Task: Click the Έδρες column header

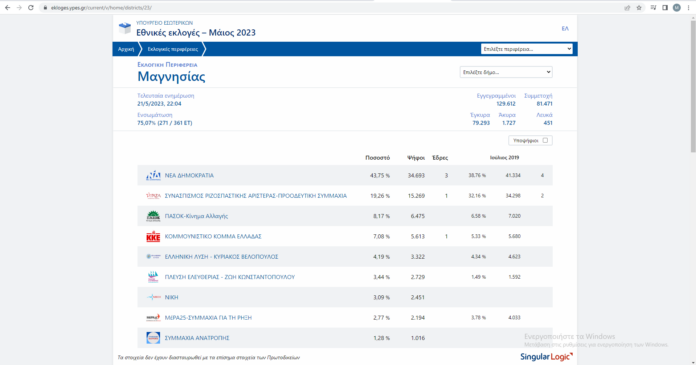Action: click(440, 158)
